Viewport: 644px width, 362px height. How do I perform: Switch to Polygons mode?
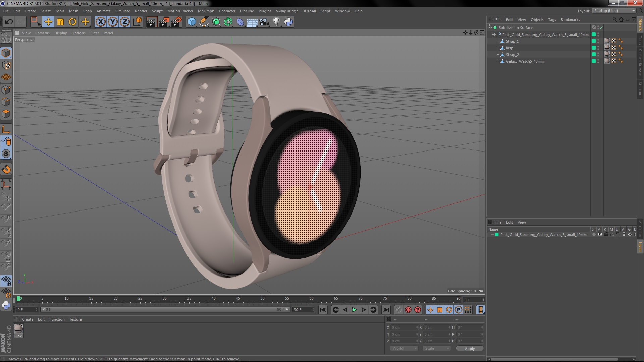[6, 114]
